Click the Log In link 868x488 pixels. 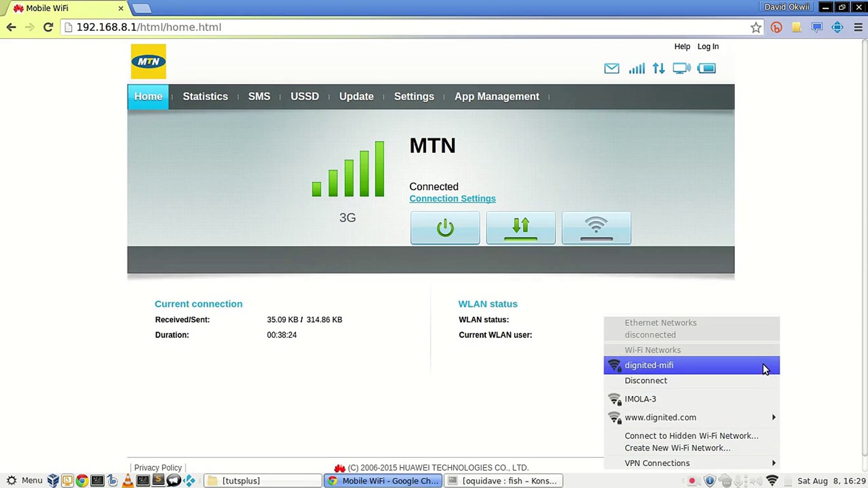point(708,47)
